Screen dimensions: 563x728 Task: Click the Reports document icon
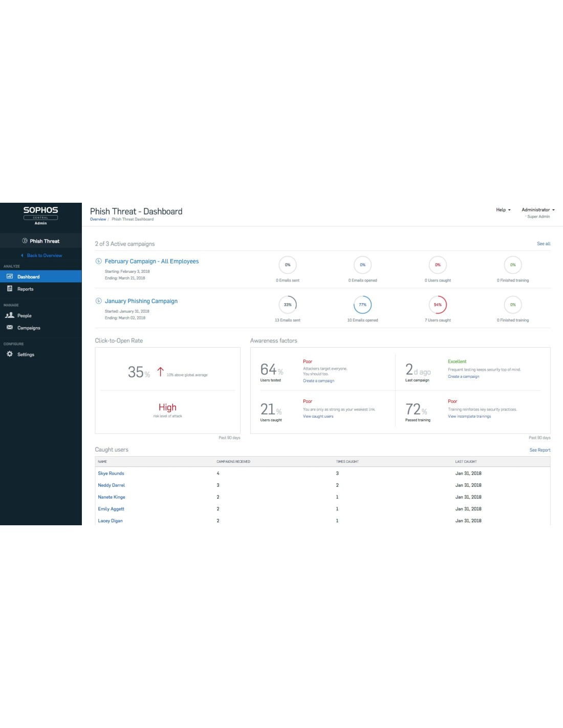tap(10, 289)
